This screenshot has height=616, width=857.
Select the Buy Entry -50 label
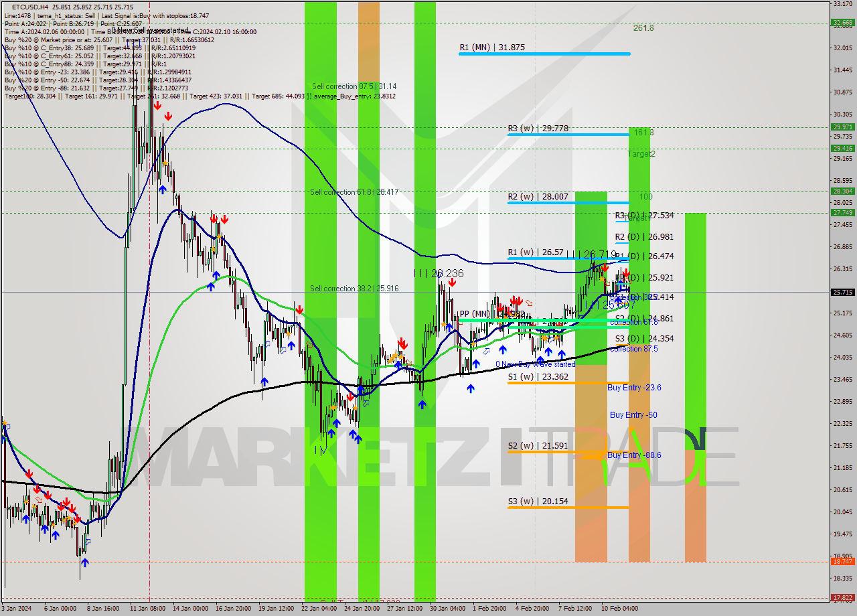point(633,415)
